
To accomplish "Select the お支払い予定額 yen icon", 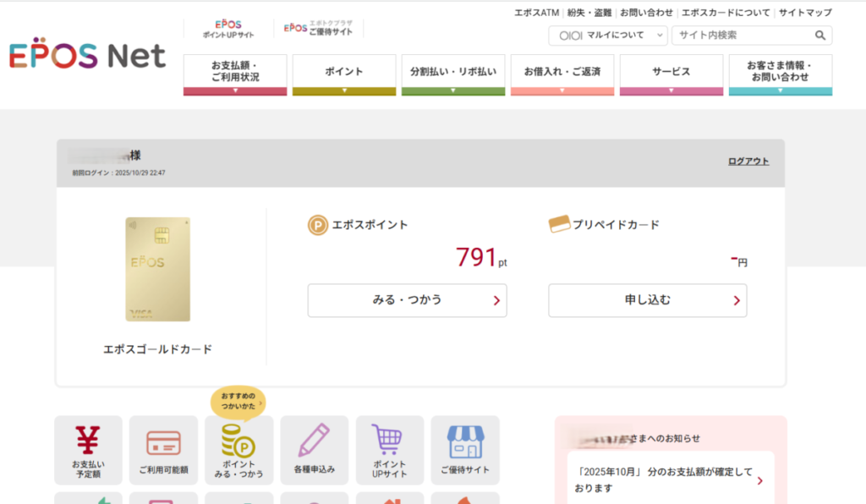I will click(x=88, y=442).
